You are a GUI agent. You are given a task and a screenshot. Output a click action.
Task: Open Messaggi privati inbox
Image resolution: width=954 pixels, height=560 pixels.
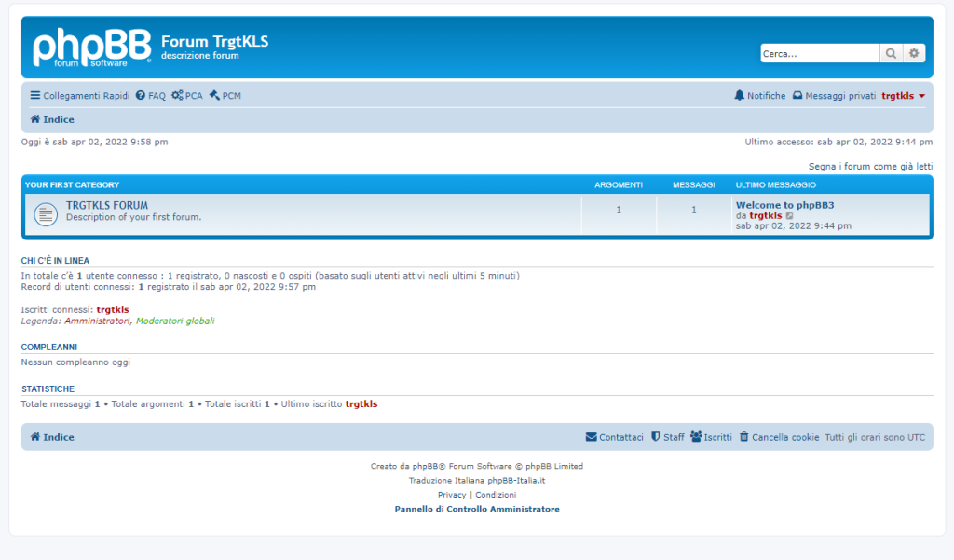[834, 96]
